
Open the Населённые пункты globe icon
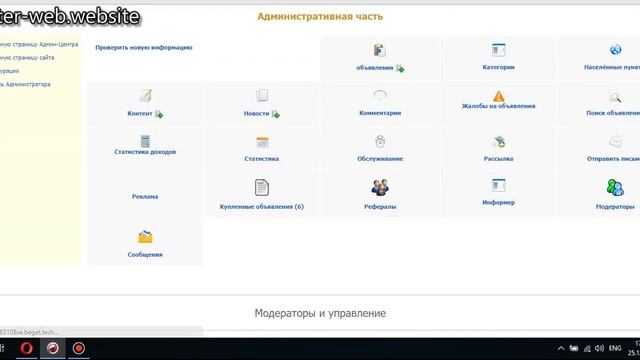616,49
